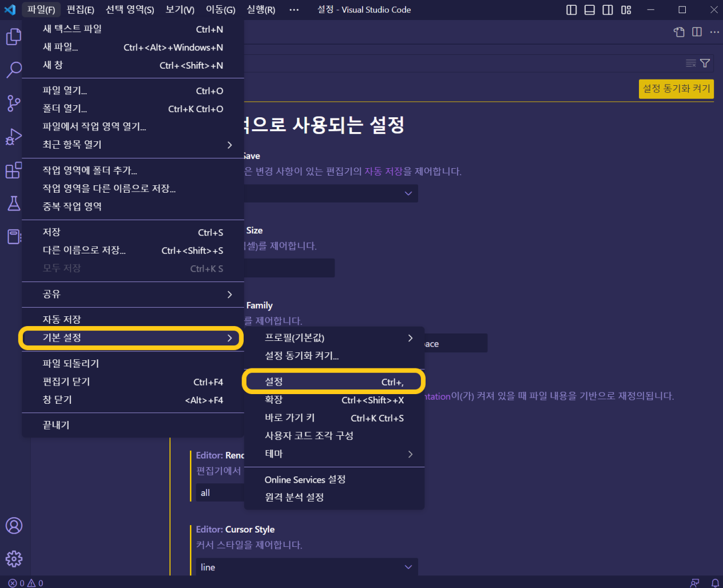Open errors and warnings status indicator
Viewport: 723px width, 588px height.
pyautogui.click(x=26, y=583)
